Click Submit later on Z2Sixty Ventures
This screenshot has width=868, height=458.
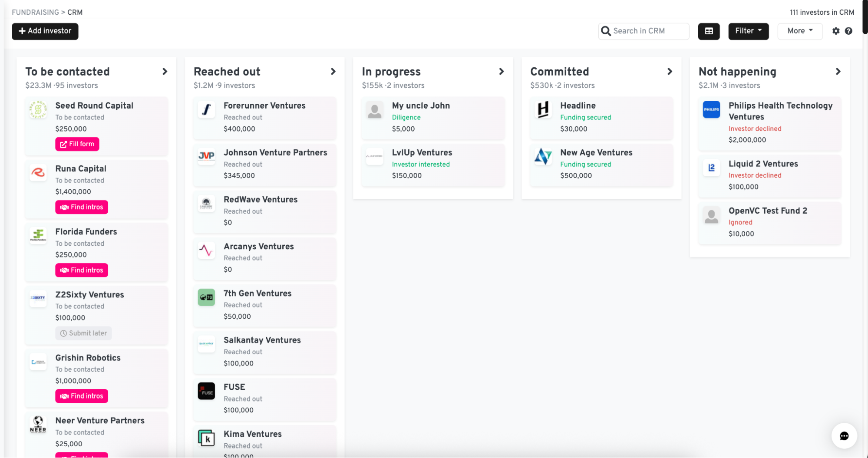coord(83,333)
